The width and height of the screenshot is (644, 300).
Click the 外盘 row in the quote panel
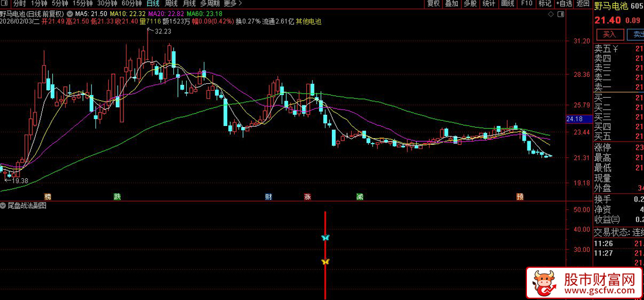[x=619, y=188]
